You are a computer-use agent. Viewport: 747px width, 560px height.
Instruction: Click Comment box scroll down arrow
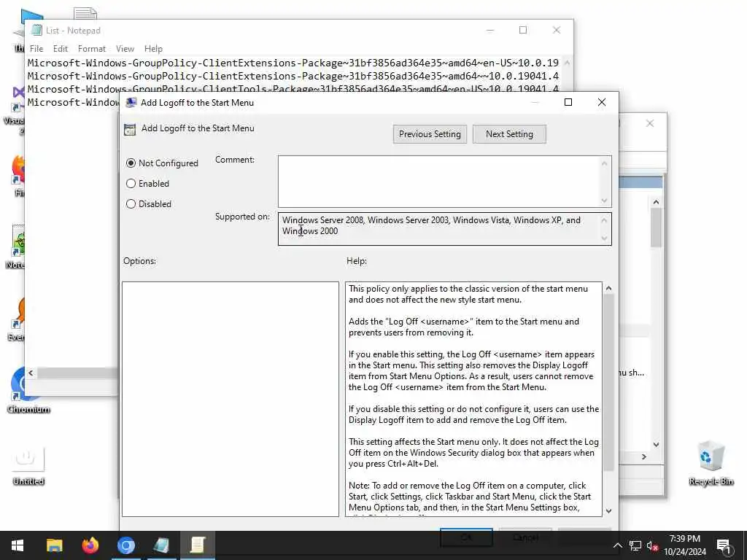tap(605, 201)
